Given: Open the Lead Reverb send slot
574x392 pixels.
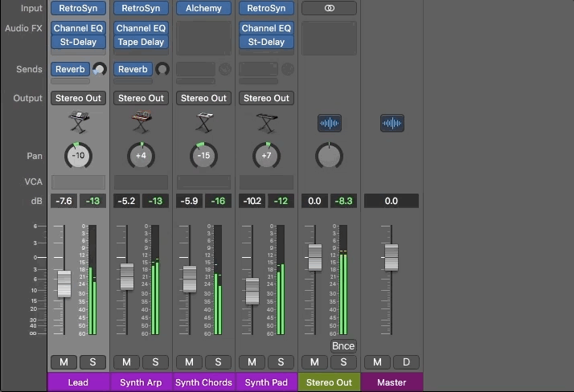Looking at the screenshot, I should (x=70, y=69).
